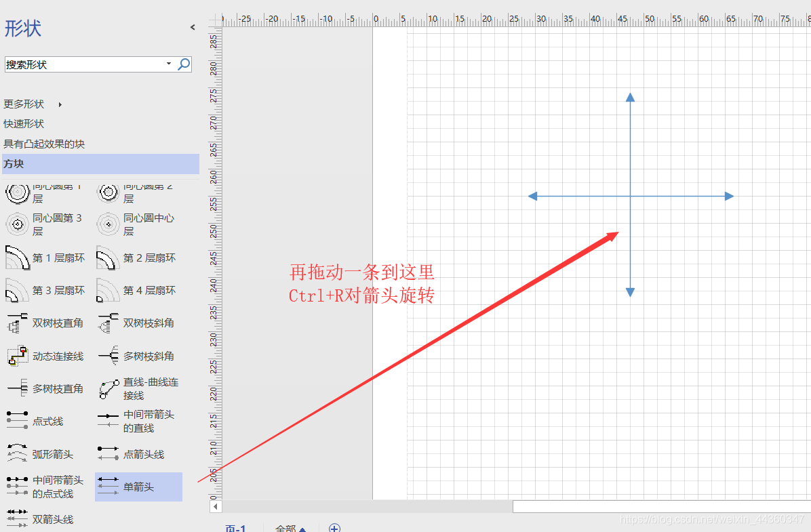Select the 双箭头线 shape icon
Screen dimensions: 811x532
click(18, 518)
